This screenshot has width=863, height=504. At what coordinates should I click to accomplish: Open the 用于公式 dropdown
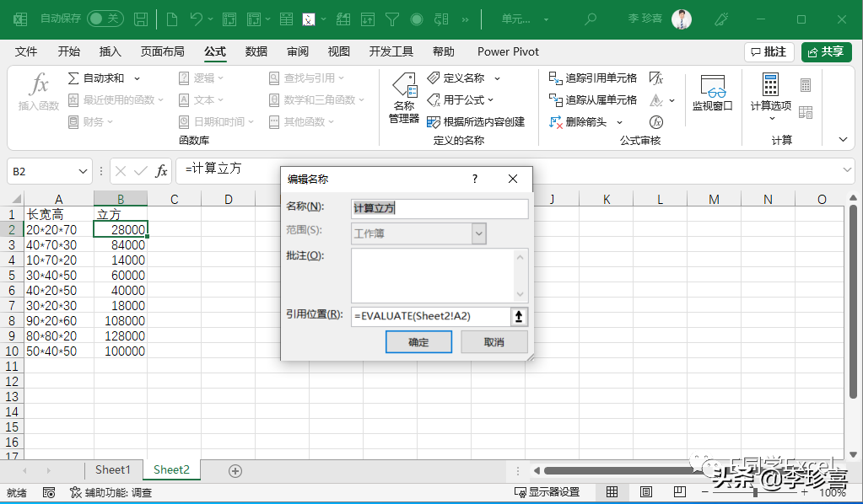point(461,100)
